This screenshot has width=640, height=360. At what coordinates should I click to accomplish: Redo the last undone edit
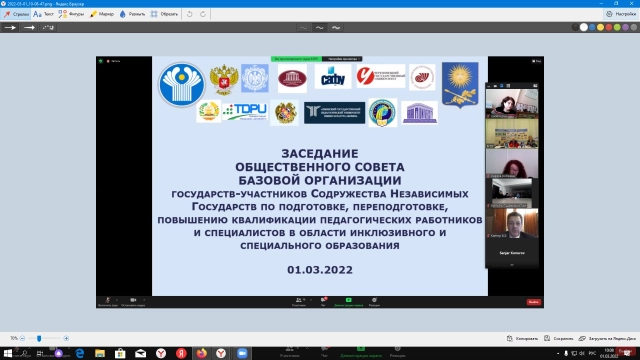pyautogui.click(x=203, y=14)
